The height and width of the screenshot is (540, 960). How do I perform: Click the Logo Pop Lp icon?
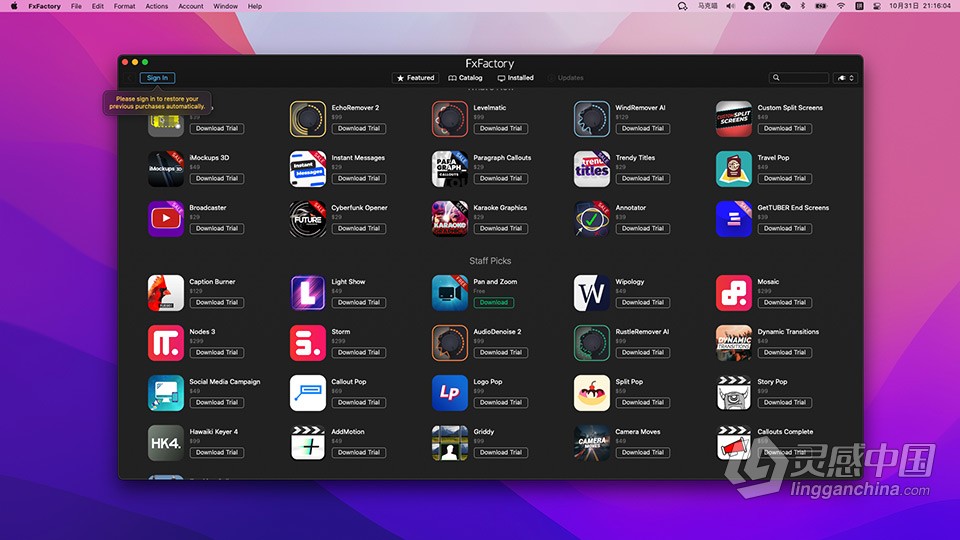[449, 393]
